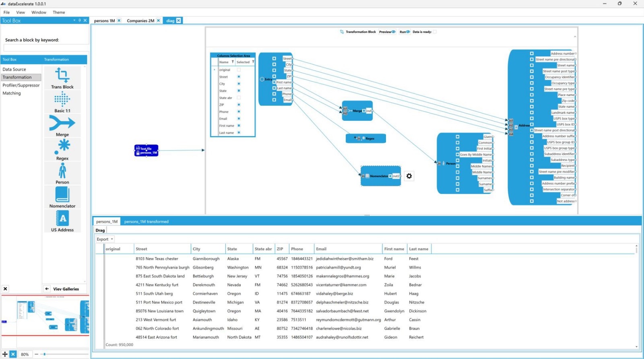Choose the Merge block in toolbox
Image resolution: width=644 pixels, height=359 pixels.
(62, 123)
